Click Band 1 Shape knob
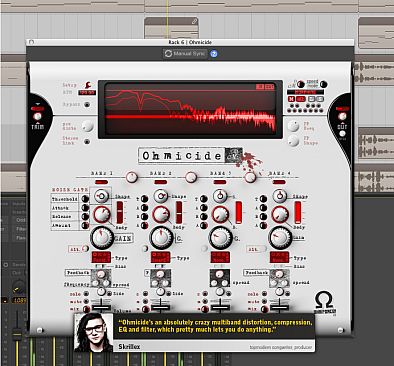Image resolution: width=394 pixels, height=366 pixels. coord(101,196)
